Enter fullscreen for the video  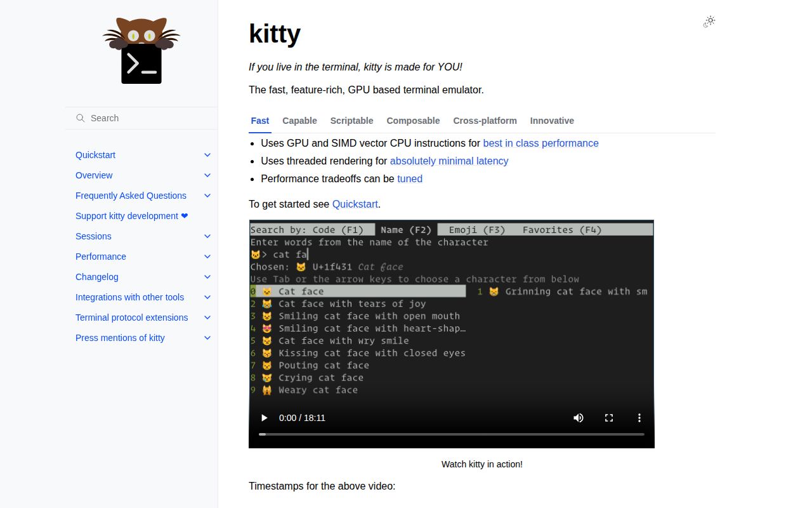[x=608, y=418]
